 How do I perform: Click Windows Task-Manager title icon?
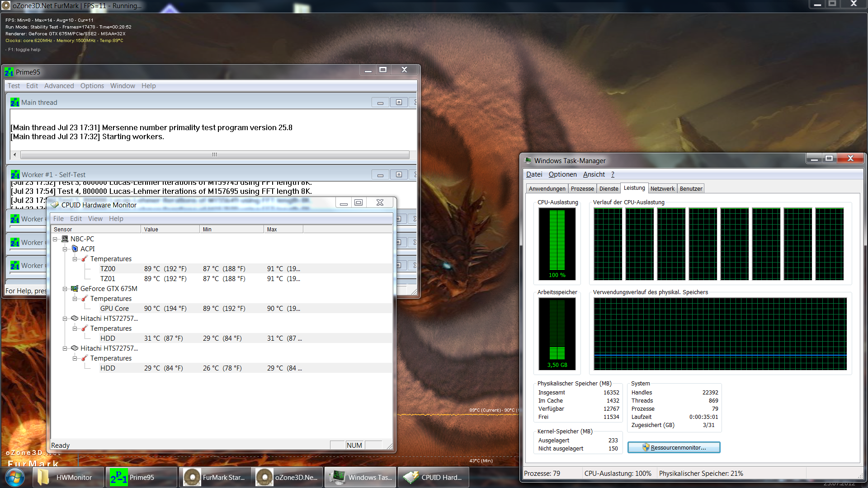(528, 161)
